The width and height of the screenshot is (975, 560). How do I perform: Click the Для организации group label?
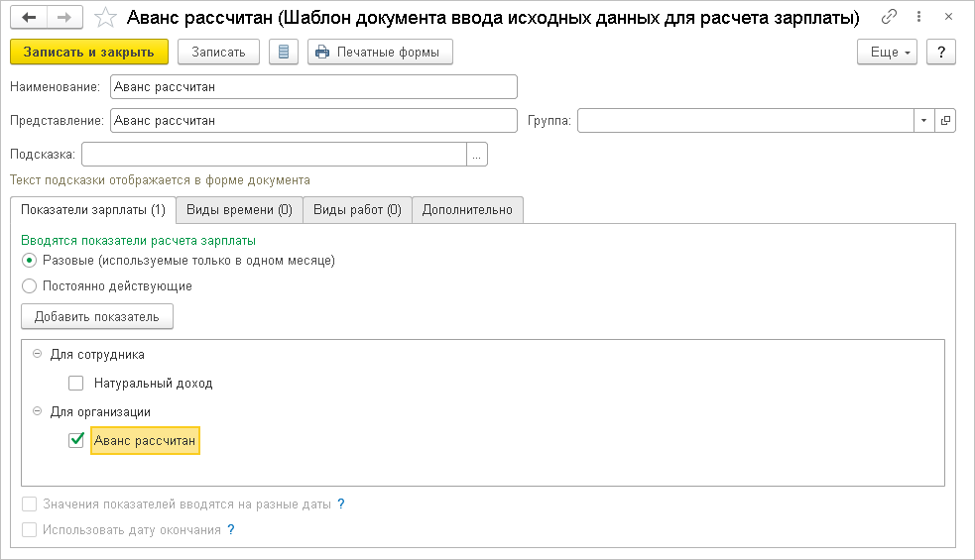click(100, 411)
